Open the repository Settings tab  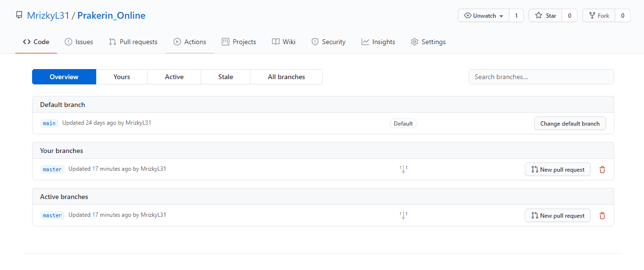(x=428, y=42)
